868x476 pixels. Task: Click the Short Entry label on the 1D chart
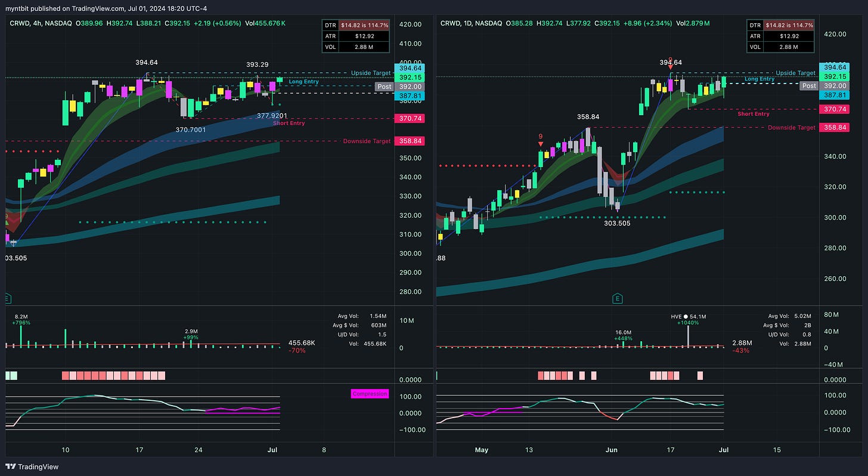(x=754, y=114)
